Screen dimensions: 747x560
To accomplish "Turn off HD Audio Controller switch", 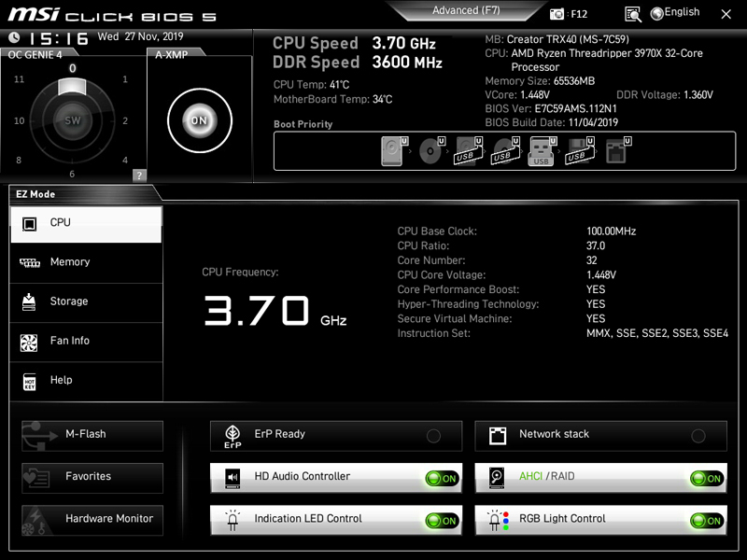I will click(442, 479).
